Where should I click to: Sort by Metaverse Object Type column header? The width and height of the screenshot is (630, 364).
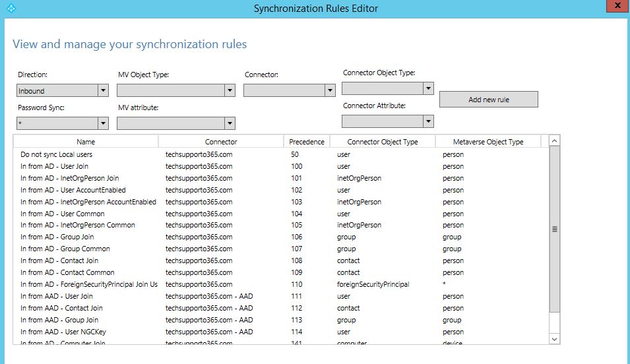488,141
